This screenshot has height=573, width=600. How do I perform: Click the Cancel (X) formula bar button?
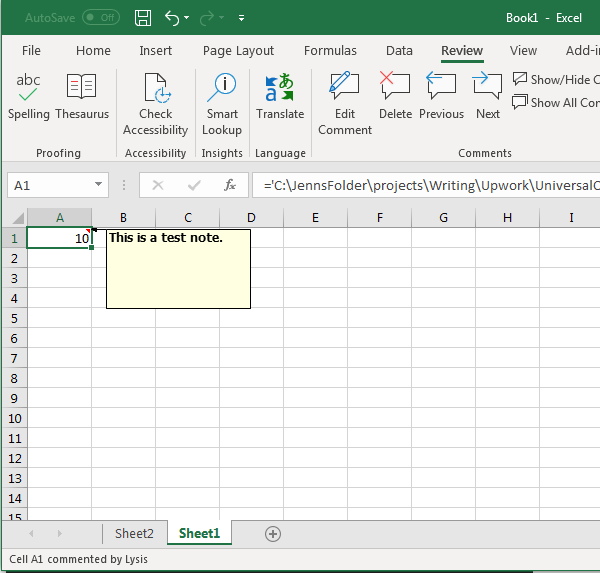click(158, 186)
